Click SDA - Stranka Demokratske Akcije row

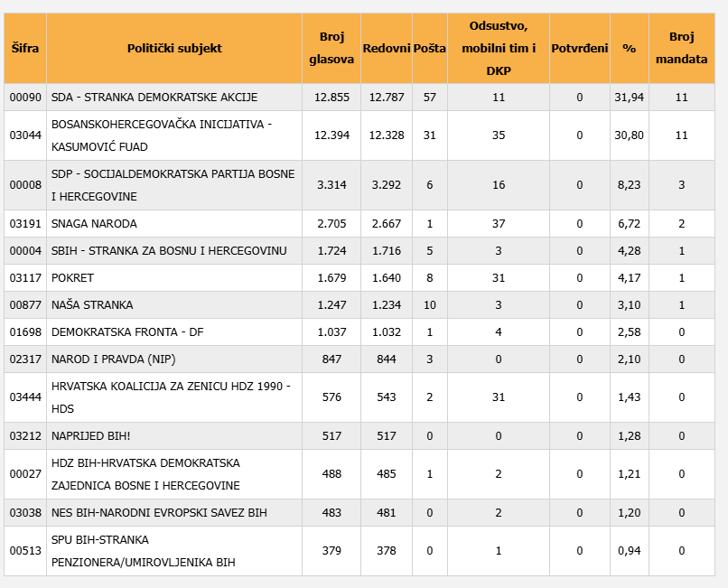click(x=154, y=98)
